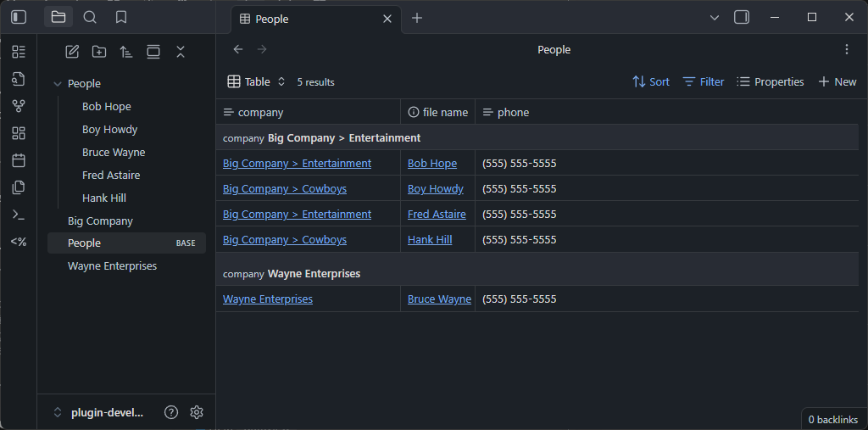Create a new folder in explorer
Image resolution: width=868 pixels, height=430 pixels.
99,52
